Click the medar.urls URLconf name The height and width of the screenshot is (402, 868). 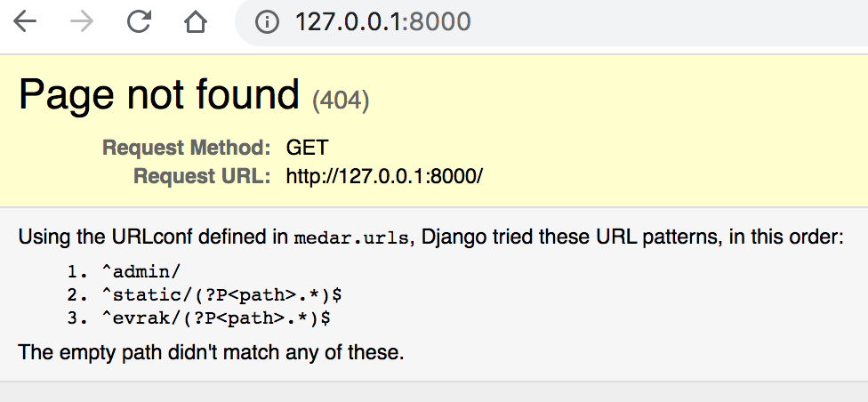pyautogui.click(x=351, y=238)
